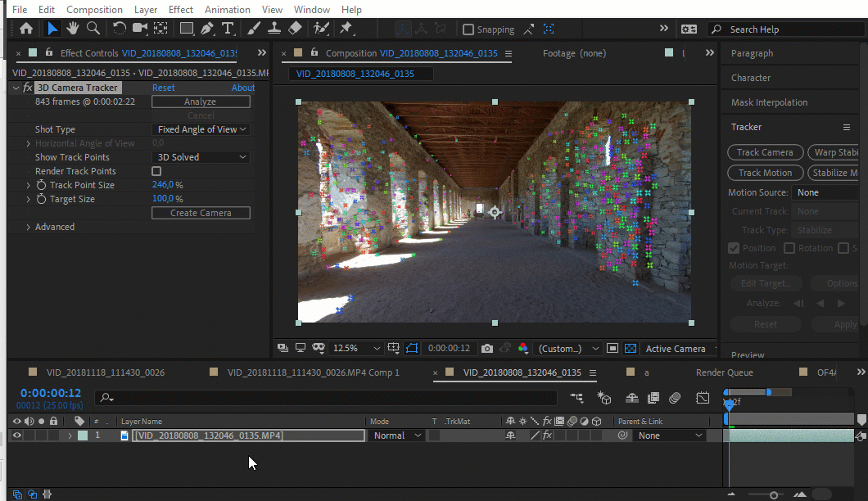The image size is (868, 501).
Task: Select the Type tool
Action: click(228, 29)
